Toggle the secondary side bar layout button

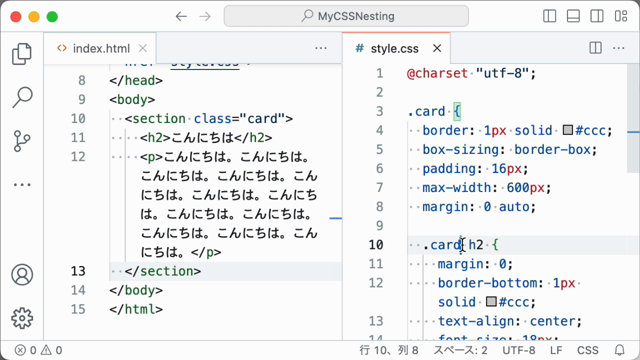point(597,16)
